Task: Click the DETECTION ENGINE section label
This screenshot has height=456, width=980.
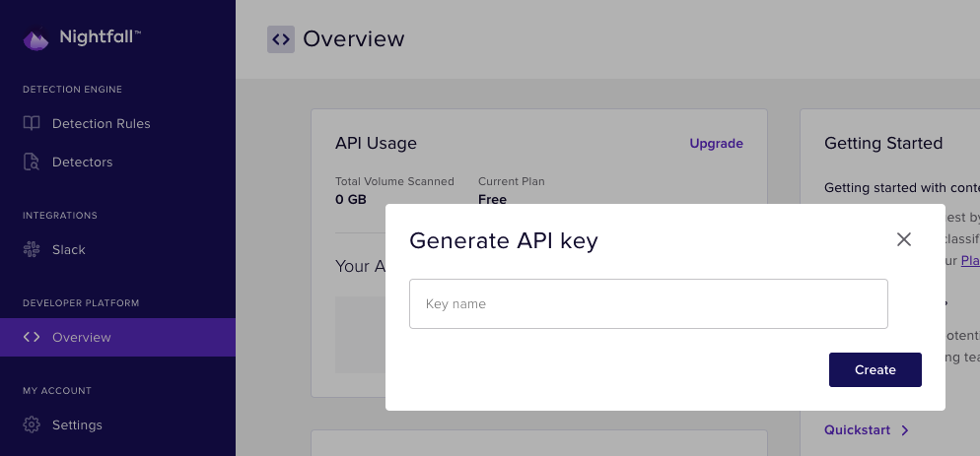Action: (x=73, y=90)
